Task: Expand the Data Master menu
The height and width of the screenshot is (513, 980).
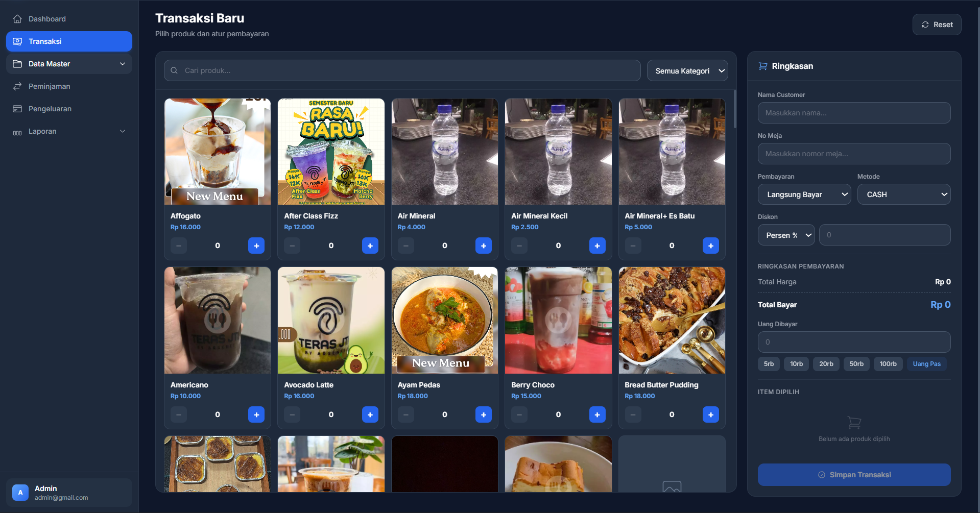Action: 69,64
